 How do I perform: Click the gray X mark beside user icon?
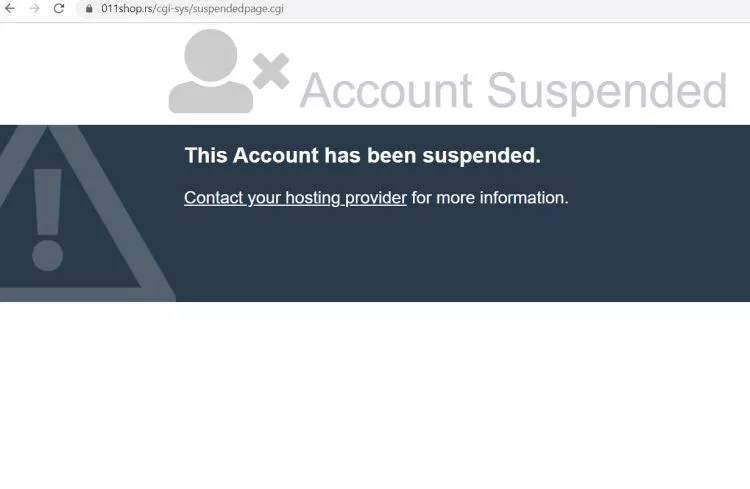(x=271, y=71)
